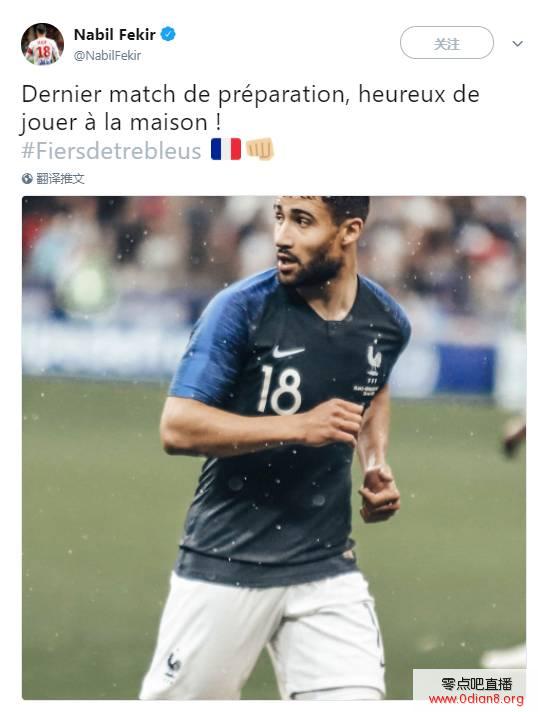
Task: Click the blue verified badge icon
Action: 168,34
